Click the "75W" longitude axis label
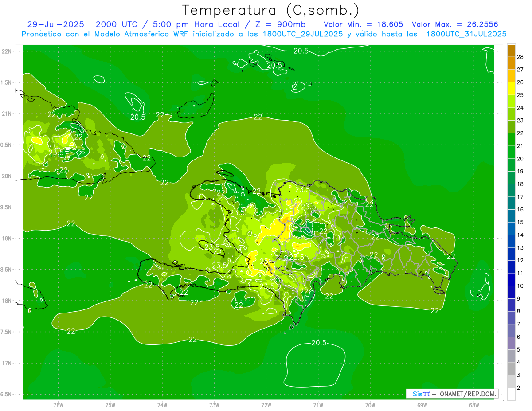 click(x=110, y=405)
